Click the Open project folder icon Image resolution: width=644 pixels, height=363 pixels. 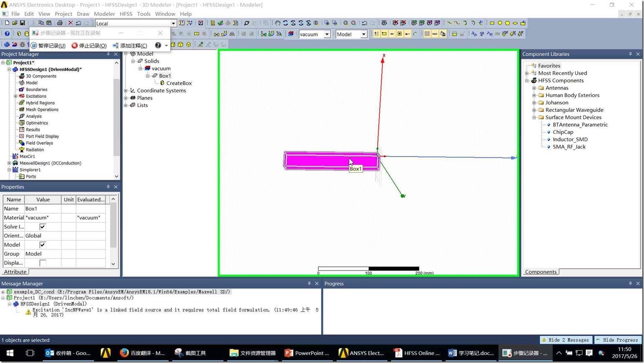[15, 23]
